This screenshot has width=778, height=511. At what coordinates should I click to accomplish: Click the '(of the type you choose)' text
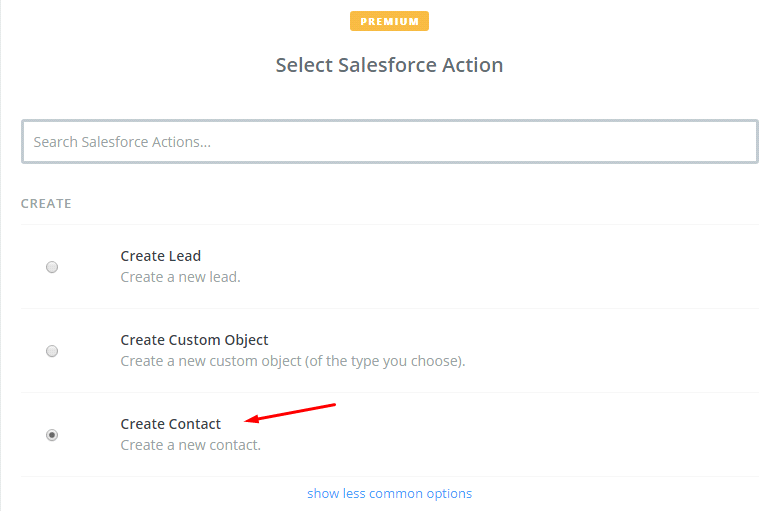[x=389, y=361]
